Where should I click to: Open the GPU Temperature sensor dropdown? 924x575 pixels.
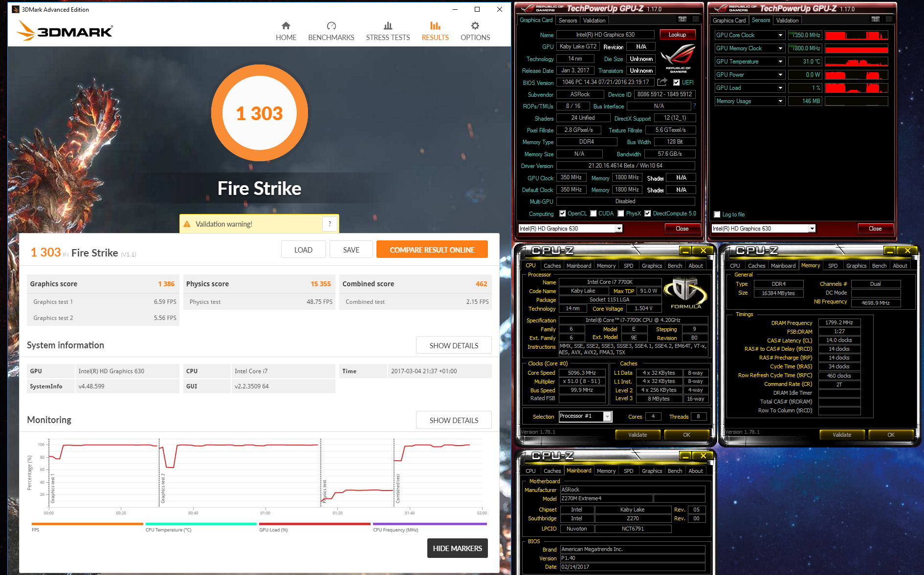click(780, 62)
